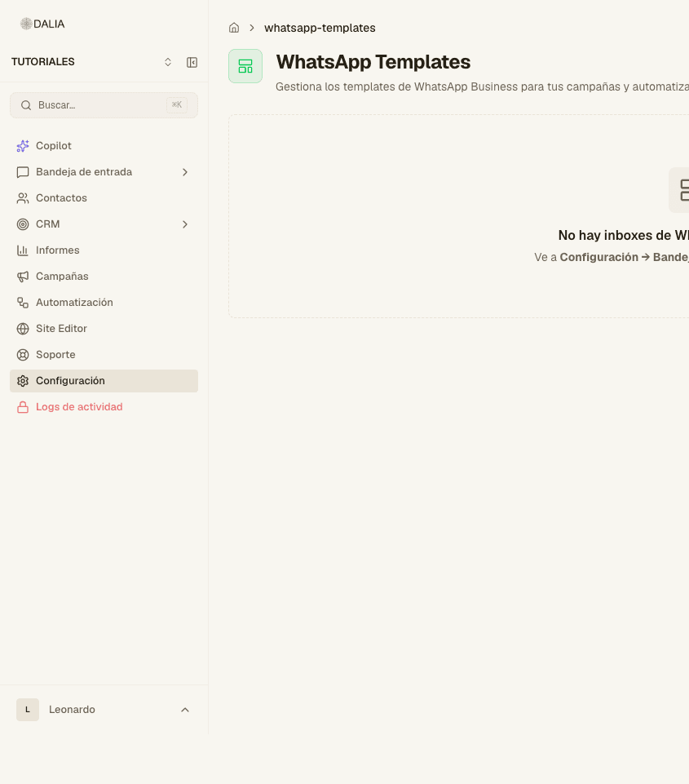This screenshot has height=784, width=689.
Task: Click the Bandeja de entrada chat icon
Action: point(23,172)
